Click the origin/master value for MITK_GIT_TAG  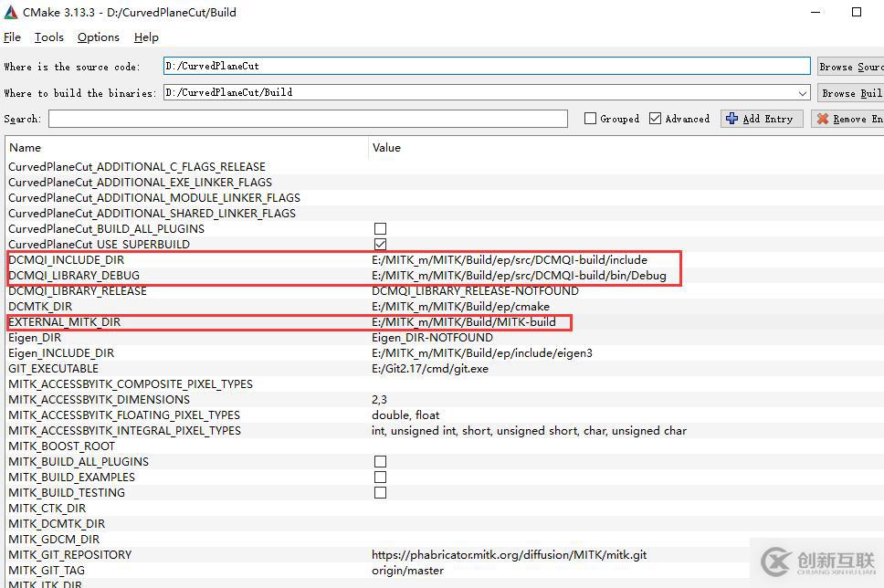tap(407, 571)
